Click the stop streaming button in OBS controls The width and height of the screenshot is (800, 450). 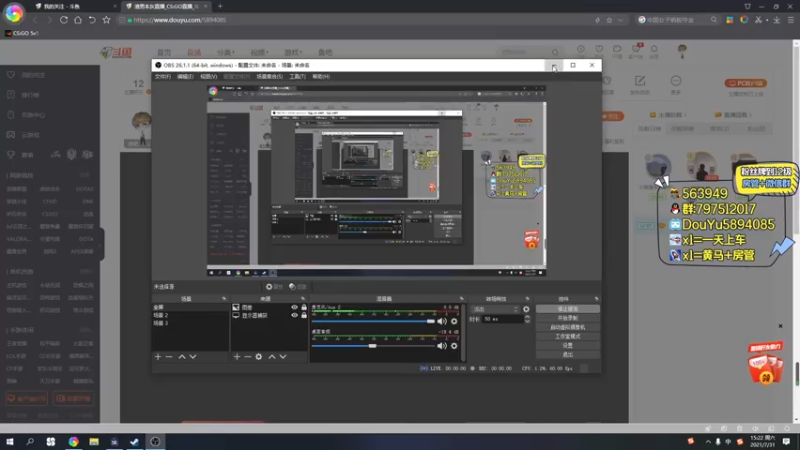pyautogui.click(x=567, y=309)
